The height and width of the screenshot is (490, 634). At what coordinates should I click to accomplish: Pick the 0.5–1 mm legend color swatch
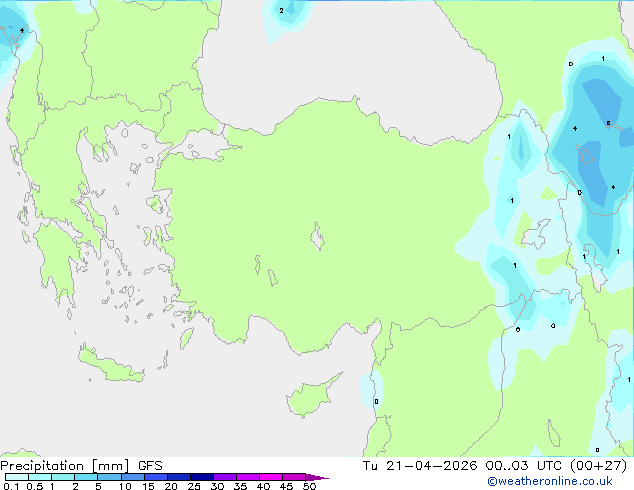(x=40, y=477)
